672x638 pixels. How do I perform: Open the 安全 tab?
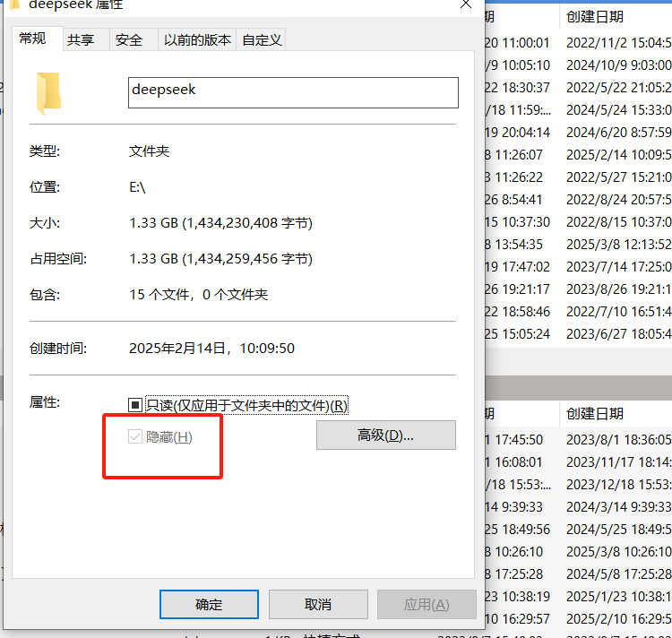(x=134, y=40)
